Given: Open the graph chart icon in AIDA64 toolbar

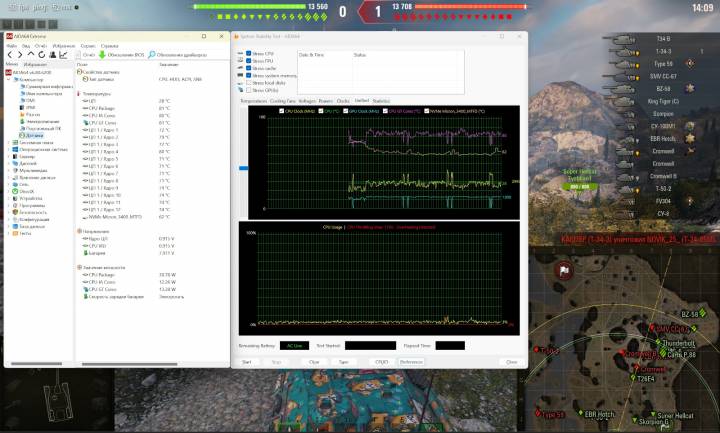Looking at the screenshot, I should click(63, 55).
